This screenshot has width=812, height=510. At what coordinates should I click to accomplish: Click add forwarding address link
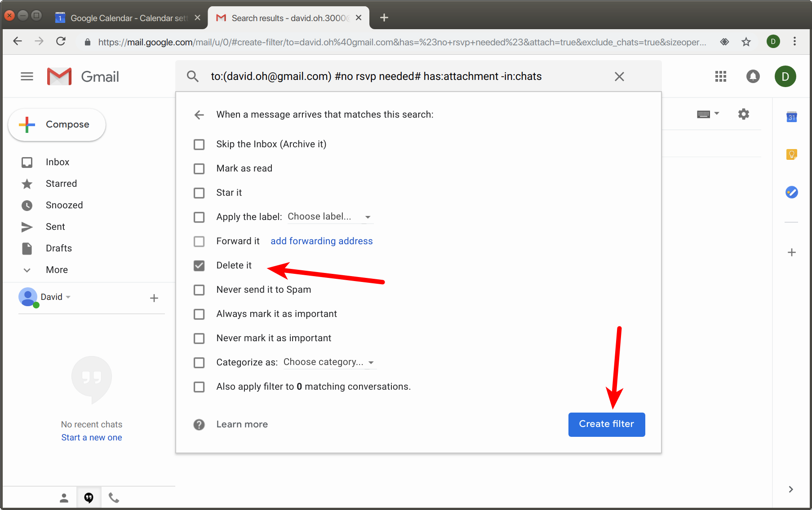tap(322, 241)
